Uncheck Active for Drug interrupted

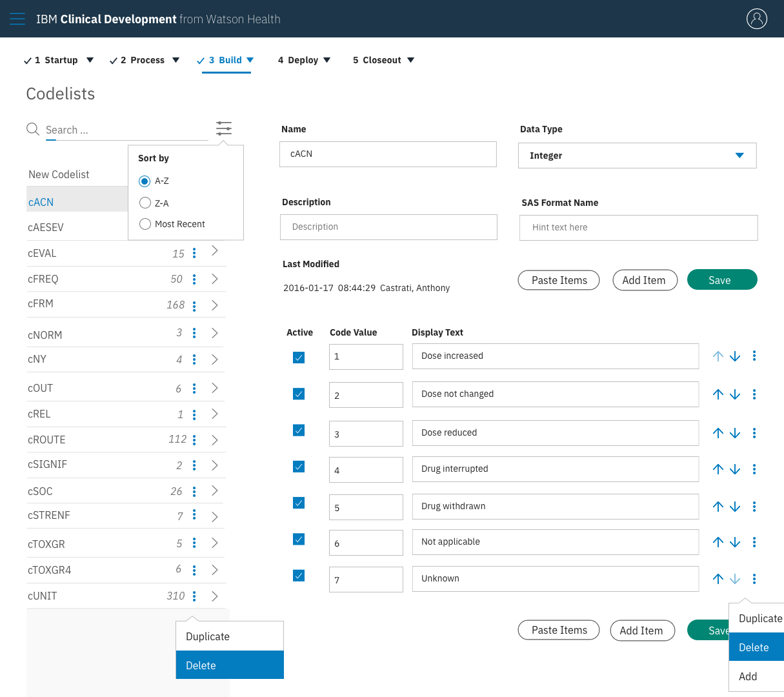pos(299,466)
